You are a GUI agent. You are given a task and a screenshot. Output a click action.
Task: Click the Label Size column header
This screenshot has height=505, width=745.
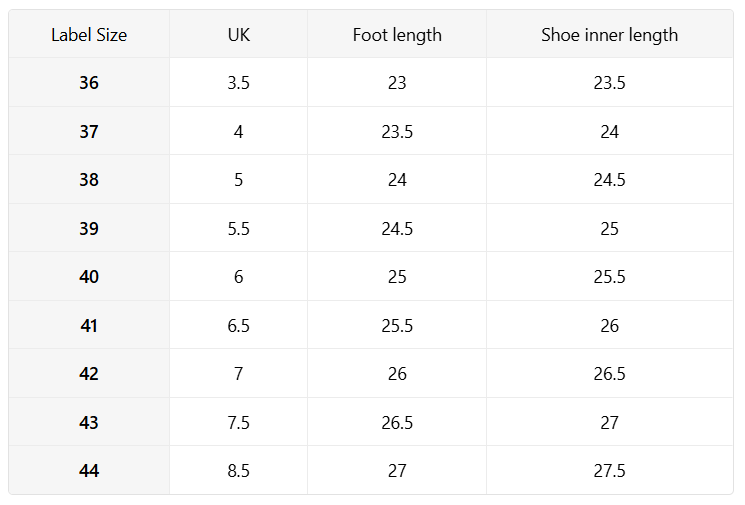click(89, 35)
